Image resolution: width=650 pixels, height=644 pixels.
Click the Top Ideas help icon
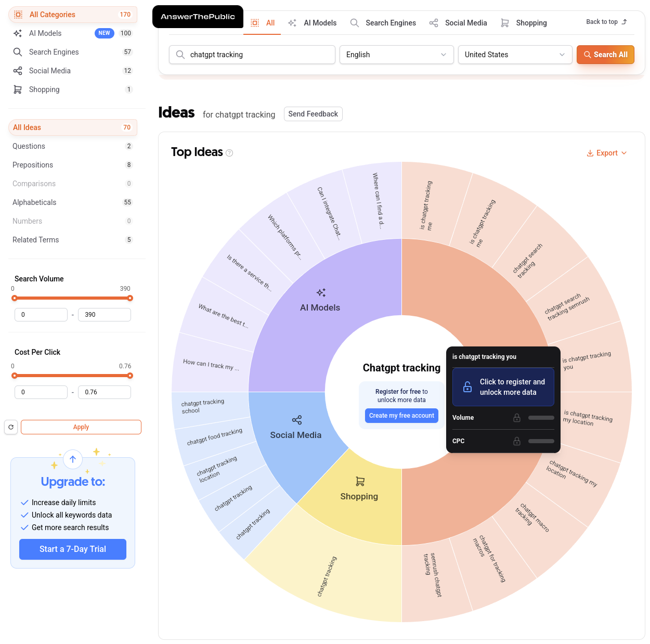click(229, 153)
